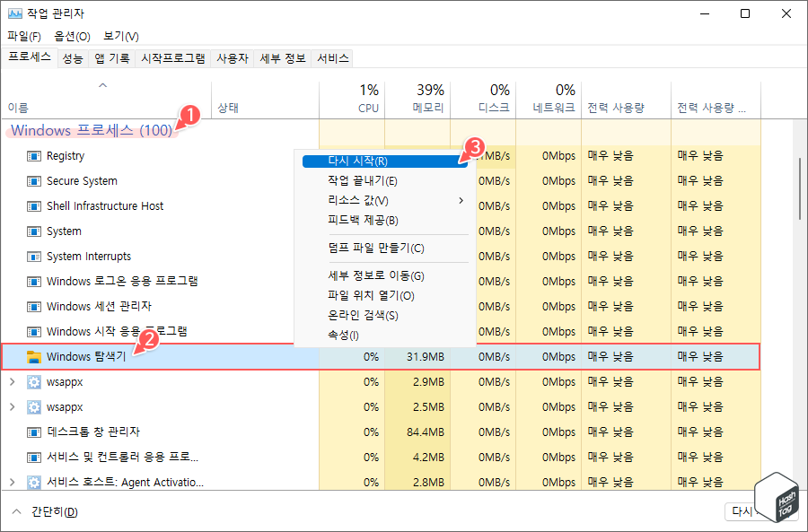Expand the first wsappx process group
The image size is (808, 532).
[x=13, y=382]
